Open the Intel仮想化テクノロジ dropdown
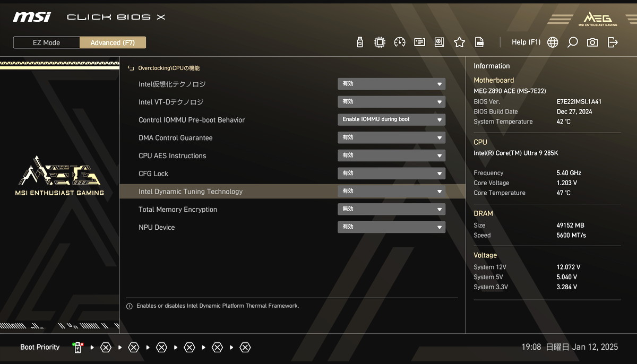Image resolution: width=637 pixels, height=364 pixels. 391,84
